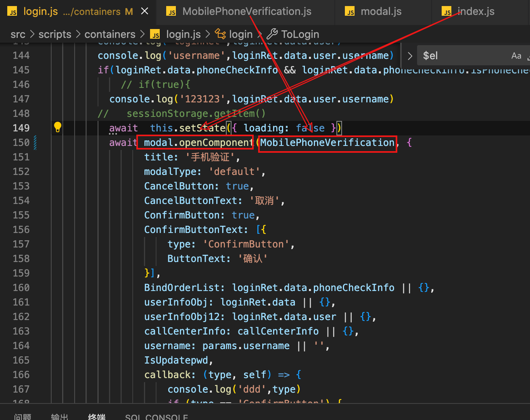This screenshot has height=420, width=530.
Task: Toggle Match Case (Aa) in find widget
Action: 516,56
